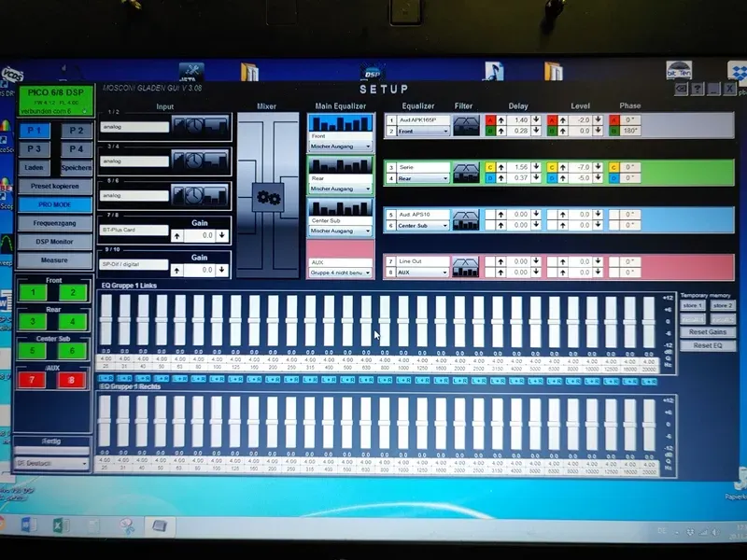Toggle Center Sub channel 5 button

[x=32, y=351]
